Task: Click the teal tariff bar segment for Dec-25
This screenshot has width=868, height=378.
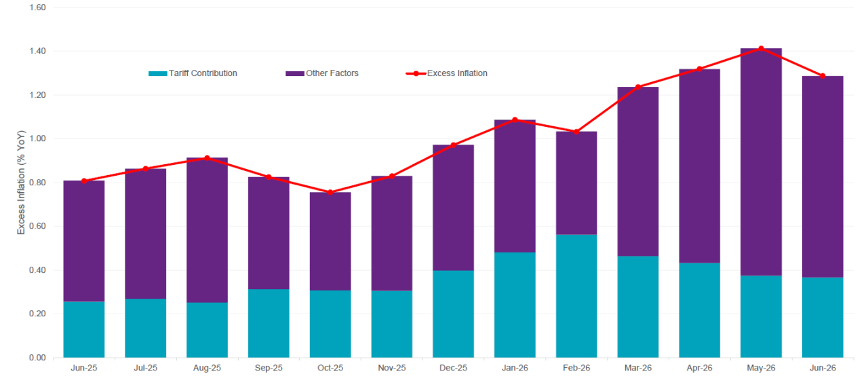Action: [x=453, y=314]
